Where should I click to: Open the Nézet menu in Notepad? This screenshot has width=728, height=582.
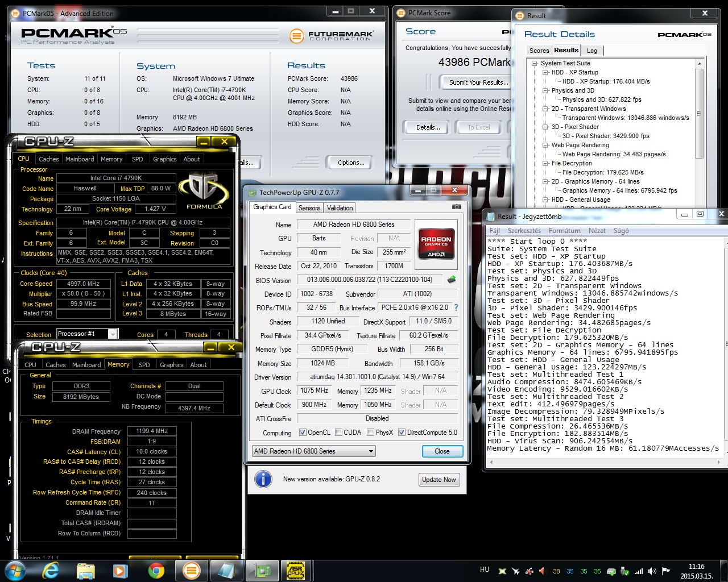597,231
